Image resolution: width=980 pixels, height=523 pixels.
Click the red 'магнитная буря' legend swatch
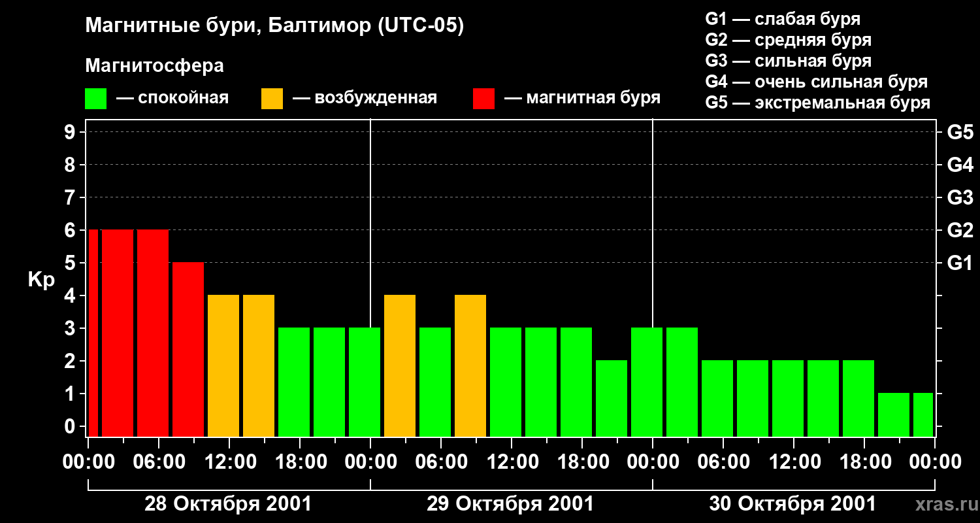pos(484,98)
